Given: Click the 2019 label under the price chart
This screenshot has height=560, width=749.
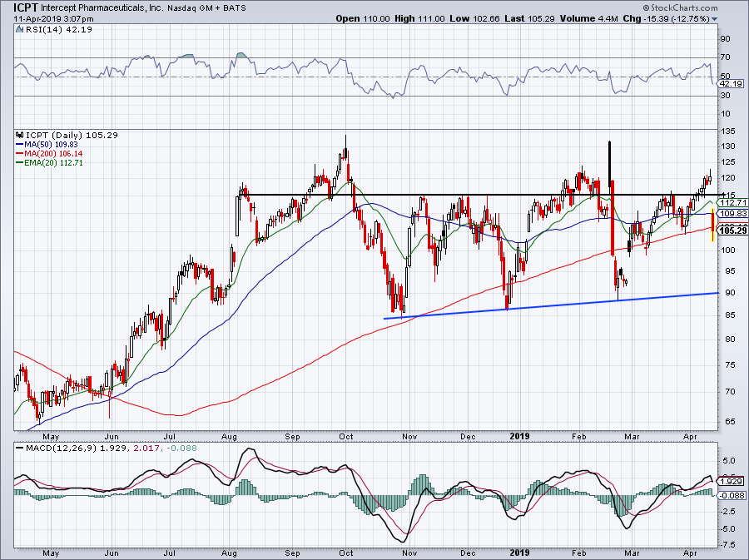Looking at the screenshot, I should click(519, 436).
